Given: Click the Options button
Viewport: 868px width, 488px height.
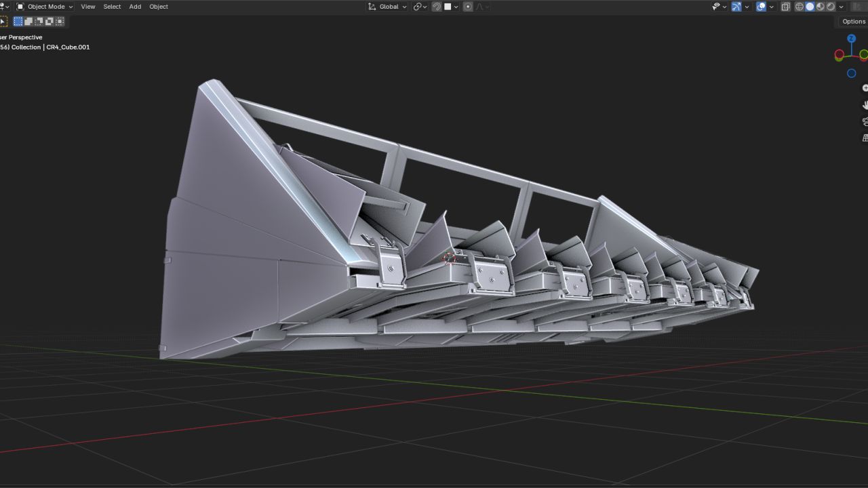Looking at the screenshot, I should 854,22.
